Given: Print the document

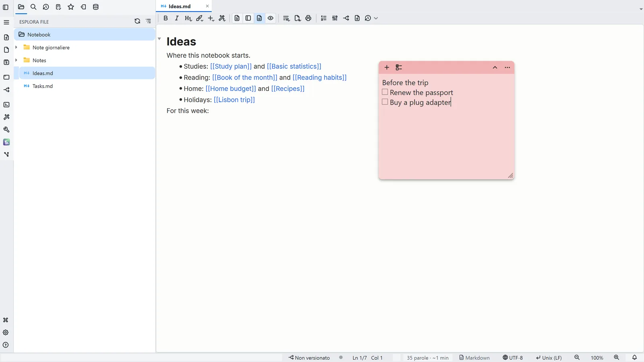Looking at the screenshot, I should tap(308, 18).
